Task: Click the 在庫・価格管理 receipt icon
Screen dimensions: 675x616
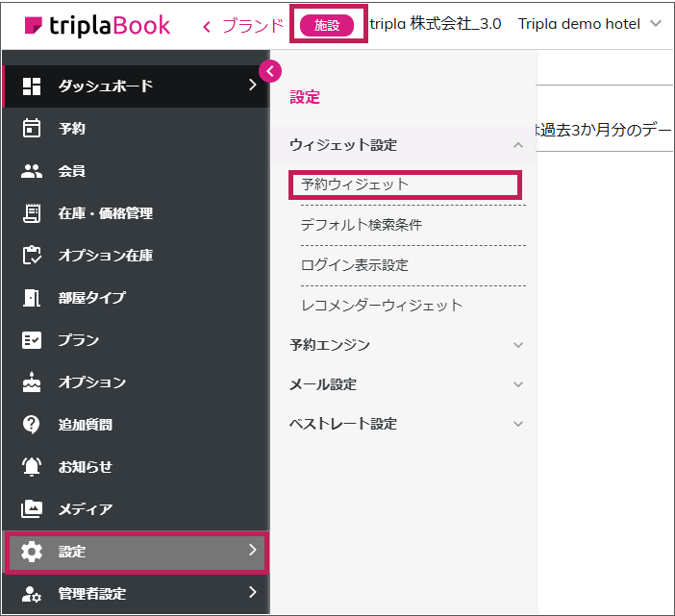Action: (32, 213)
